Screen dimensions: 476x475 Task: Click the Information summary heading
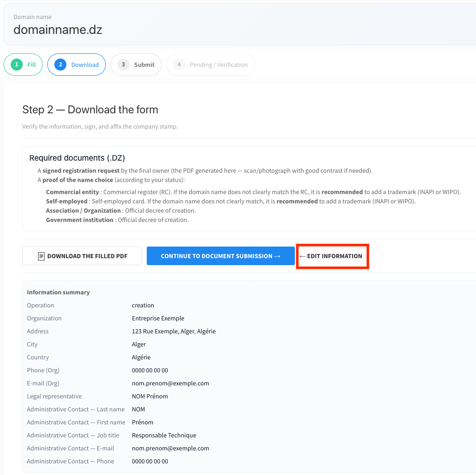pyautogui.click(x=59, y=293)
